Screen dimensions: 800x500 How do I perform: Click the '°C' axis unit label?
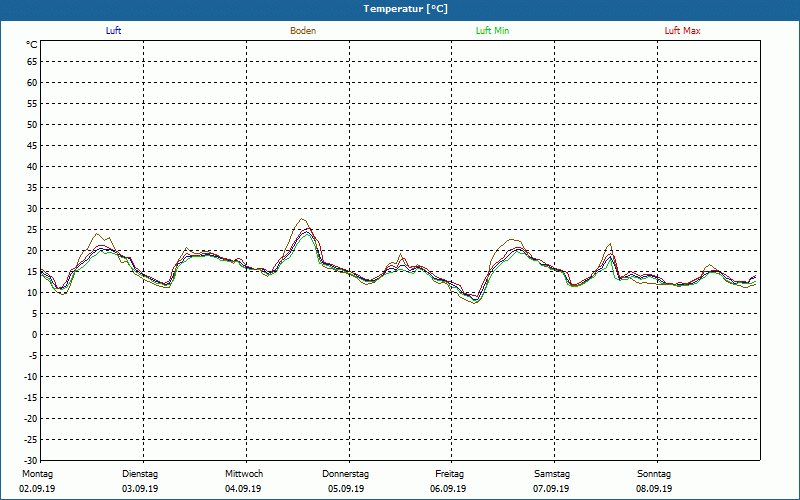(32, 45)
